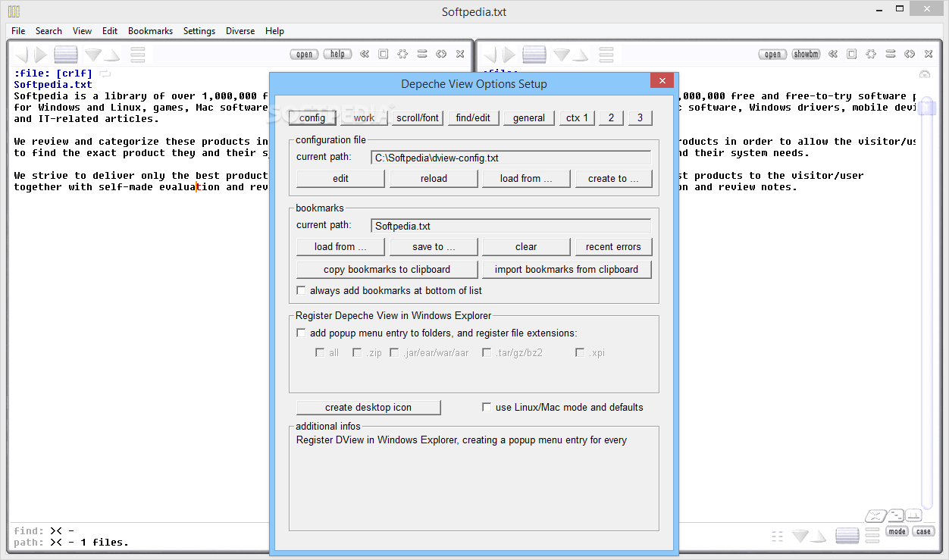Switch to the ctx 3 tab
949x560 pixels.
point(640,117)
